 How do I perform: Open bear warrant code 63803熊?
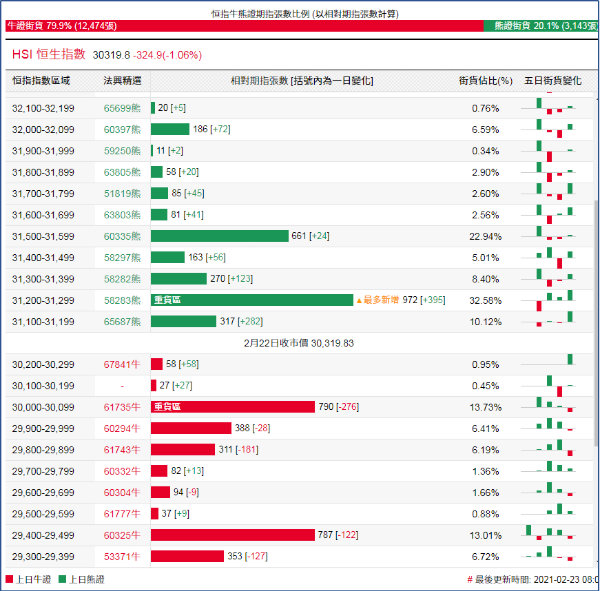pyautogui.click(x=122, y=215)
